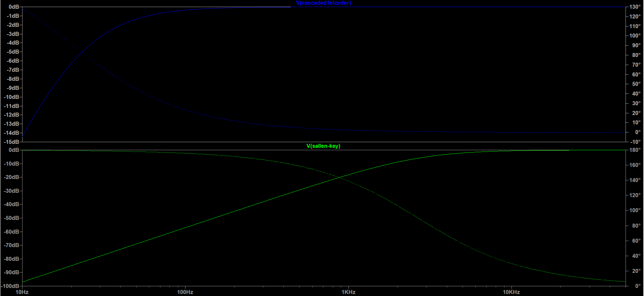This screenshot has height=296, width=644.
Task: Click the 180° phase axis label
Action: point(635,150)
